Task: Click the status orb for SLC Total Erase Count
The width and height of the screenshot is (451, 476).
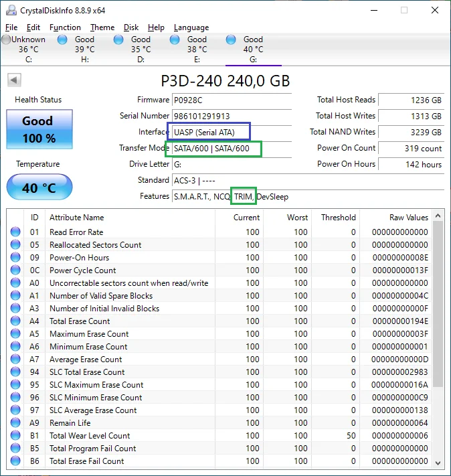Action: (15, 372)
